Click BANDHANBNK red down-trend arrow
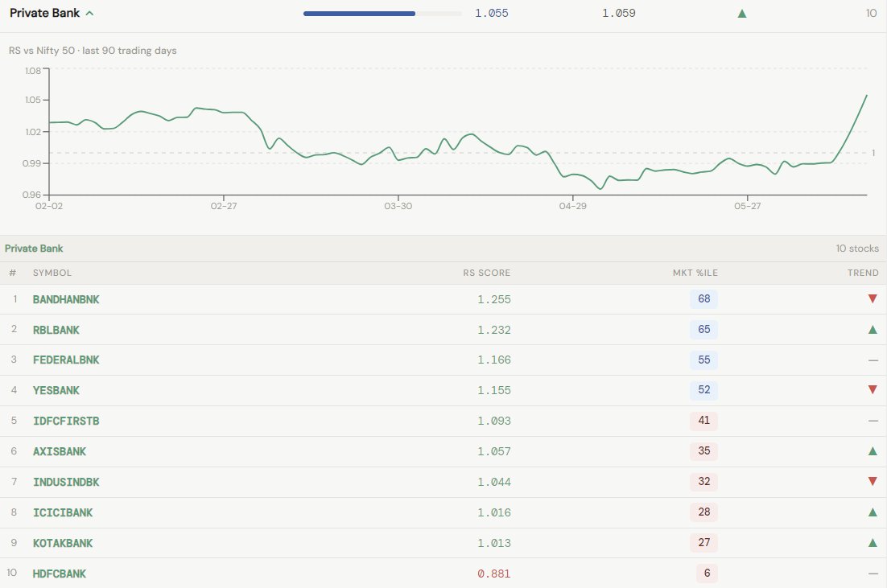Image resolution: width=887 pixels, height=588 pixels. tap(873, 298)
